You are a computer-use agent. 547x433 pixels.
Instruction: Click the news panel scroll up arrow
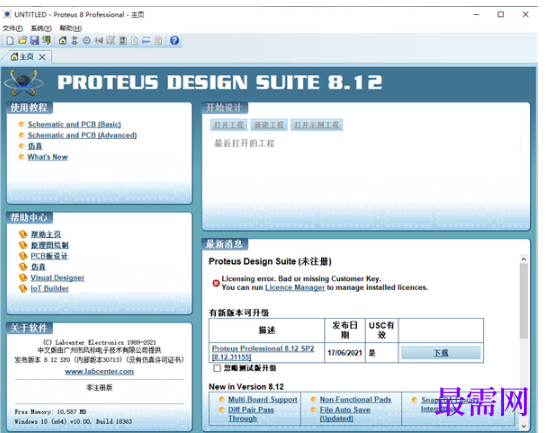tap(524, 259)
